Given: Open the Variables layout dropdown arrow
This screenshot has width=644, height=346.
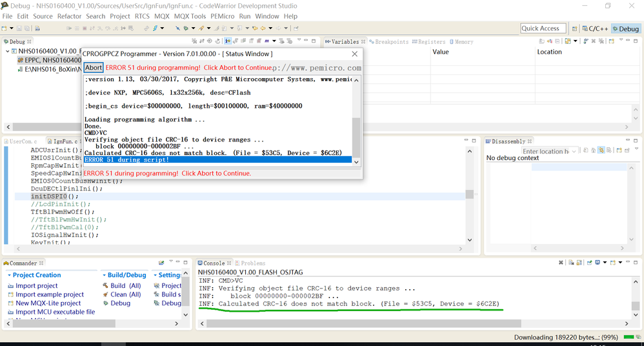Looking at the screenshot, I should pos(576,41).
